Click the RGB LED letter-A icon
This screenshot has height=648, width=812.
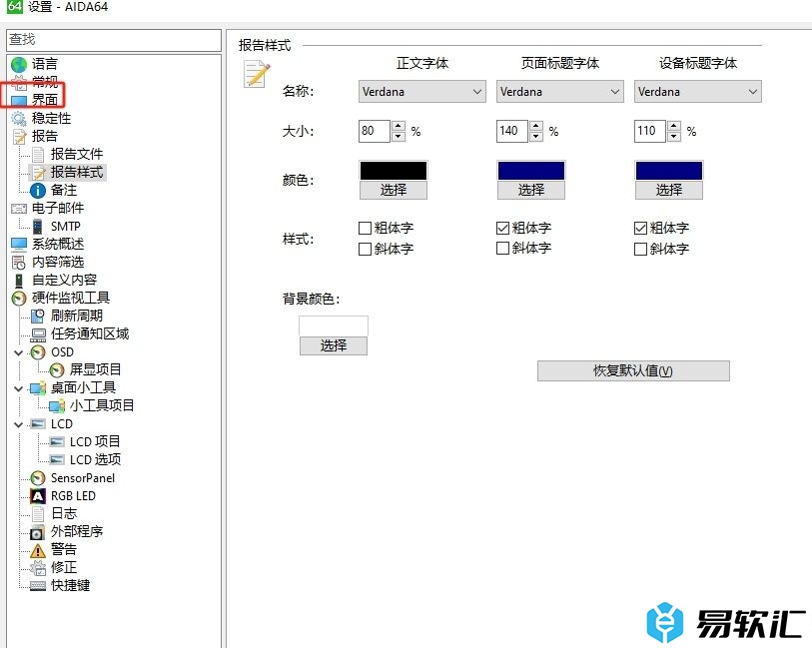tap(38, 496)
